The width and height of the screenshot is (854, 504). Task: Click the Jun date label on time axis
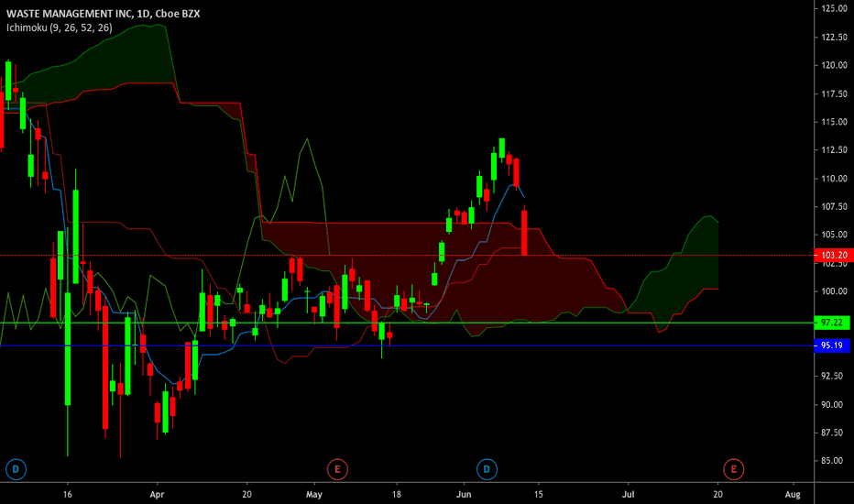464,495
